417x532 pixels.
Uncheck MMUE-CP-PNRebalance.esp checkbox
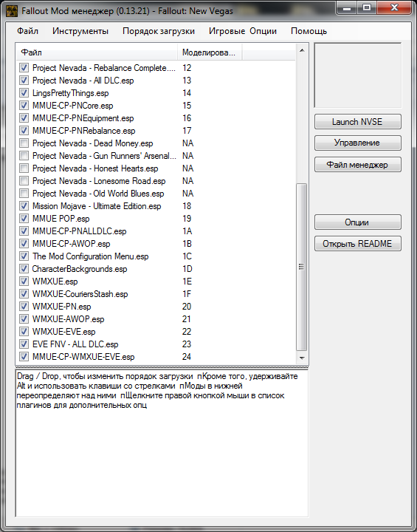pos(24,131)
